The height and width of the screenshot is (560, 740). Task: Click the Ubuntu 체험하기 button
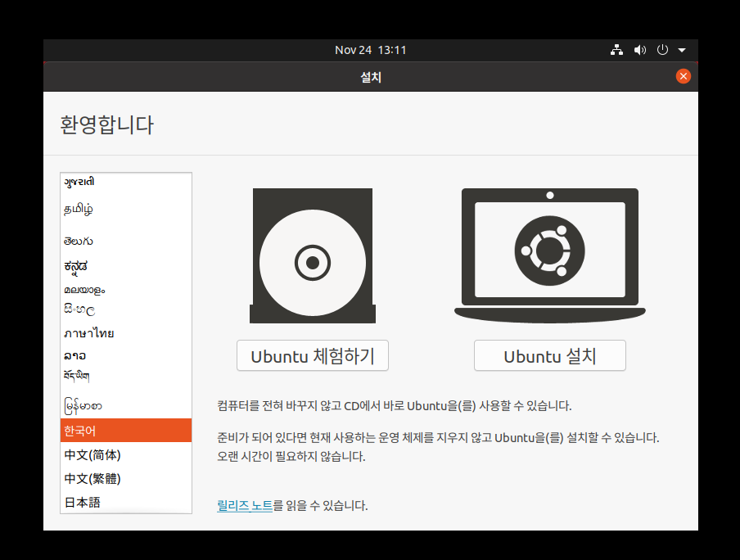pos(313,355)
